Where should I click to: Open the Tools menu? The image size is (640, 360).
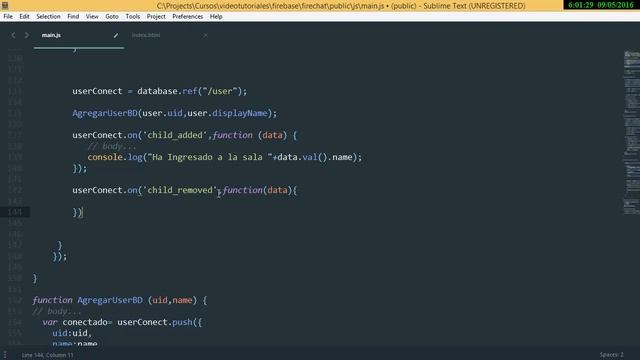pyautogui.click(x=132, y=16)
